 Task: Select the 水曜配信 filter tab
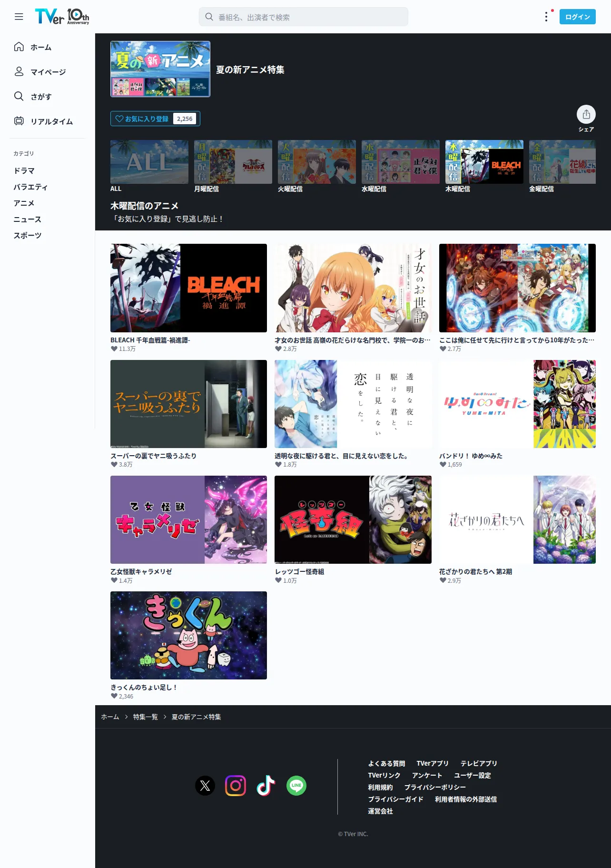[401, 166]
